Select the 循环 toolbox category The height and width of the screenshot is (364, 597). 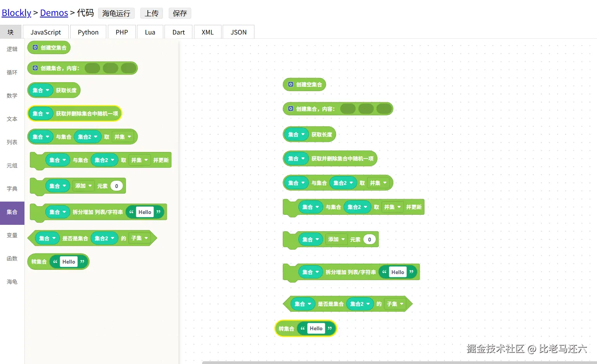pos(12,72)
